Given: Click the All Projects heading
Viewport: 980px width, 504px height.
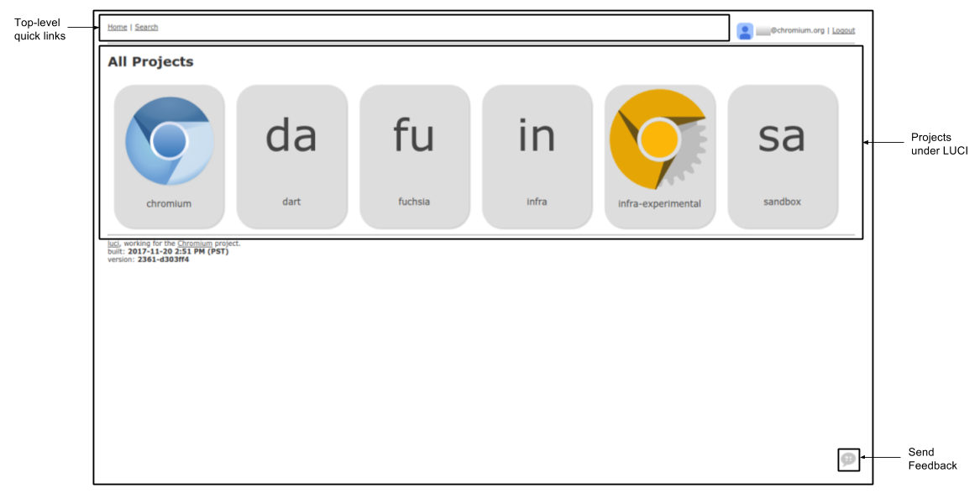Looking at the screenshot, I should 150,62.
